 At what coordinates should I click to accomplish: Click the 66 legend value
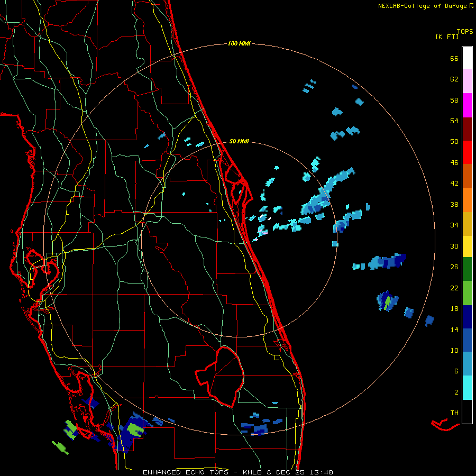tap(454, 58)
